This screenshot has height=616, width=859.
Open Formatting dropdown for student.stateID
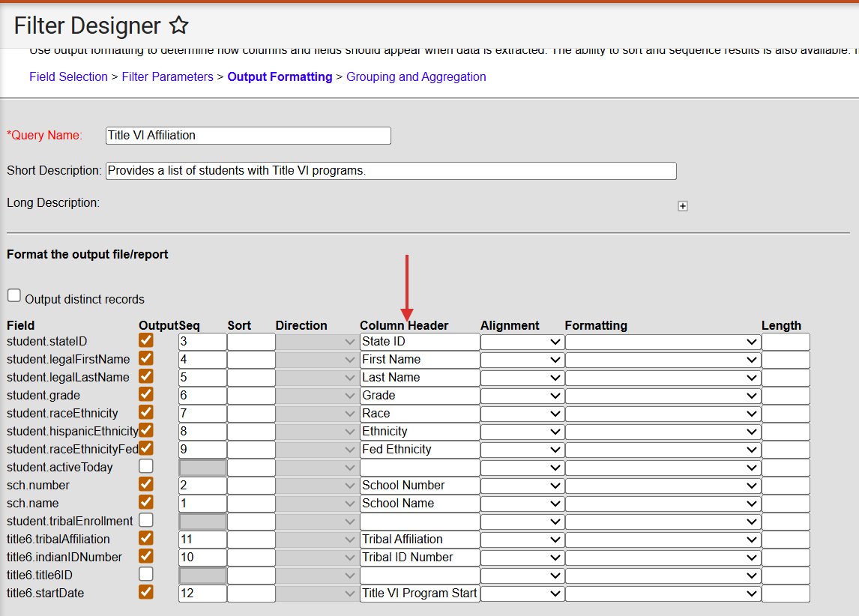663,342
